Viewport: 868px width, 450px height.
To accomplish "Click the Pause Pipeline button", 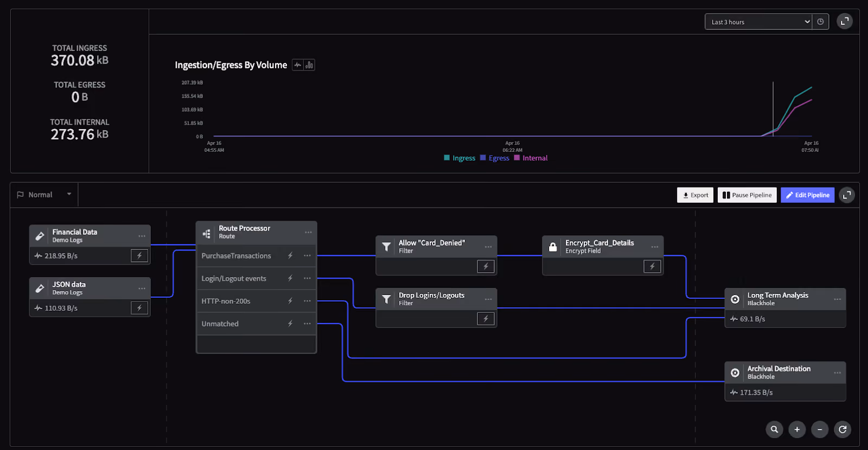I will (747, 195).
